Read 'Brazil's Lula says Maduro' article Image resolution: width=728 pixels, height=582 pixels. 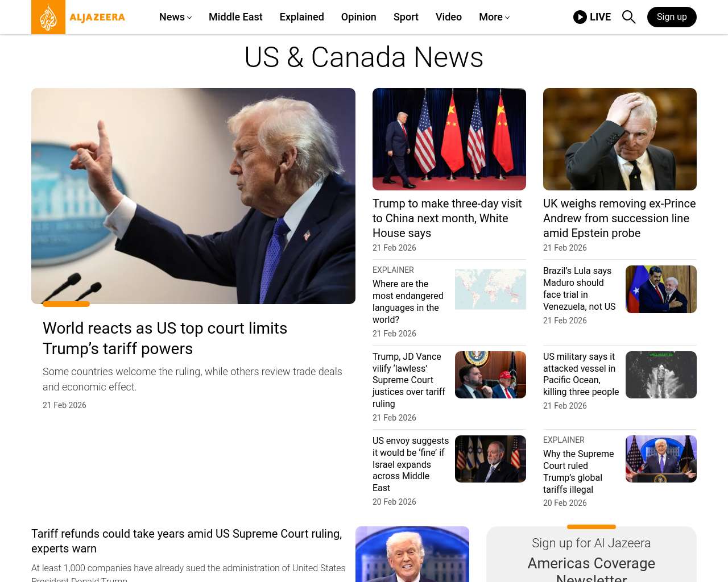[580, 289]
